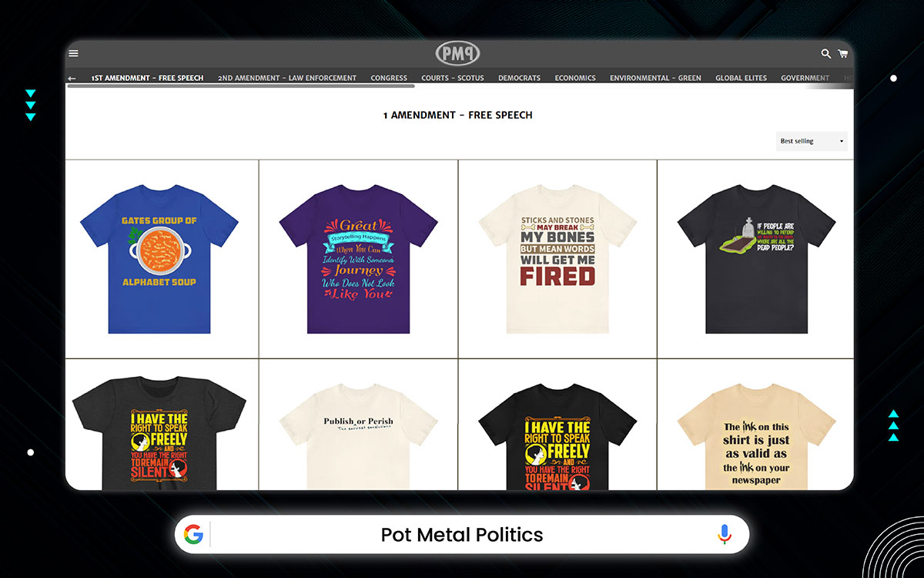
Task: Open Sticks and Stones Fired shirt
Action: pos(557,259)
